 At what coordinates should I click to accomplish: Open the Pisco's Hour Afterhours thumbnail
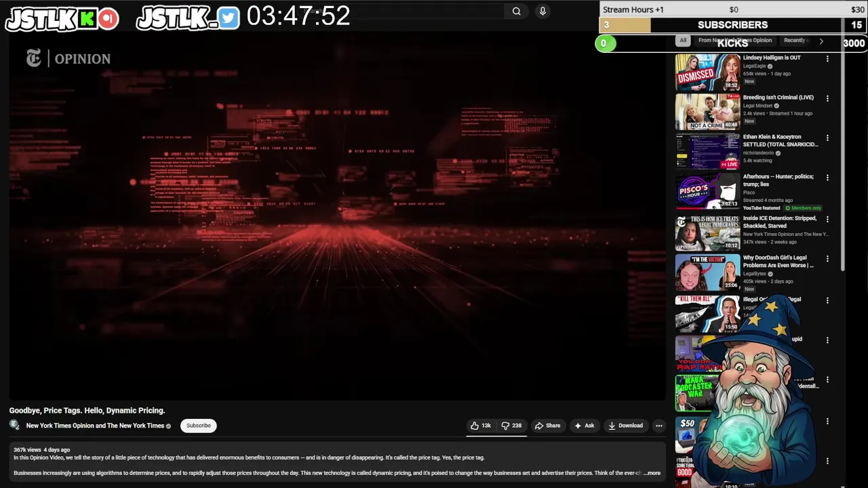coord(707,191)
